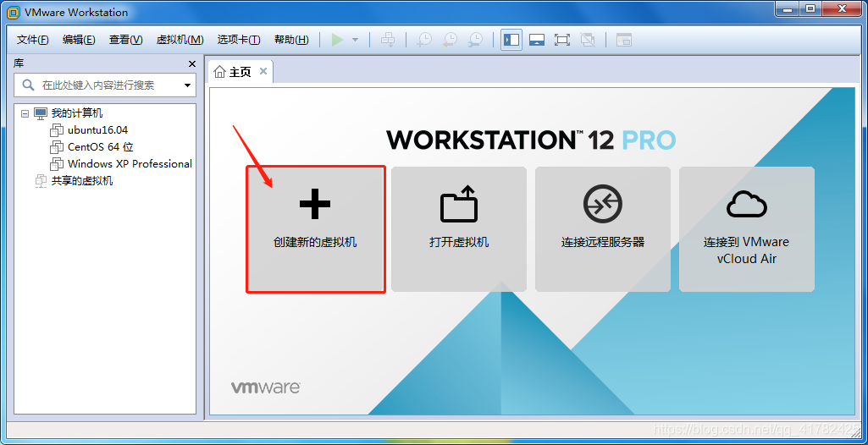Click the green power-on play icon

tap(337, 40)
